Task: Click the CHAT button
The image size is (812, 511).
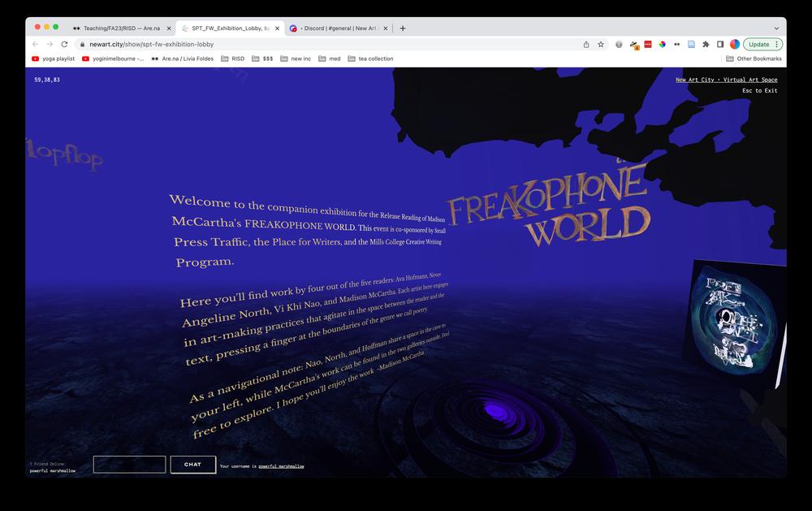Action: 192,465
